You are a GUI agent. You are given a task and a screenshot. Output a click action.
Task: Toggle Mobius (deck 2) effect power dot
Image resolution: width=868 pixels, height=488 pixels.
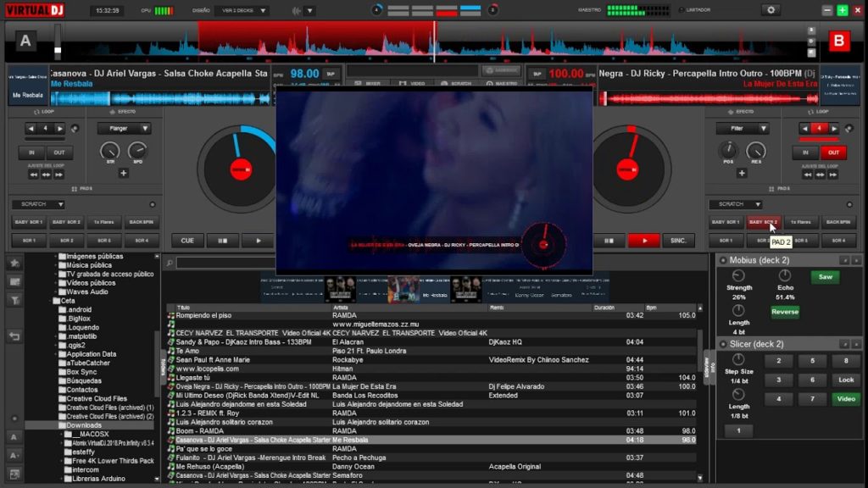coord(723,260)
